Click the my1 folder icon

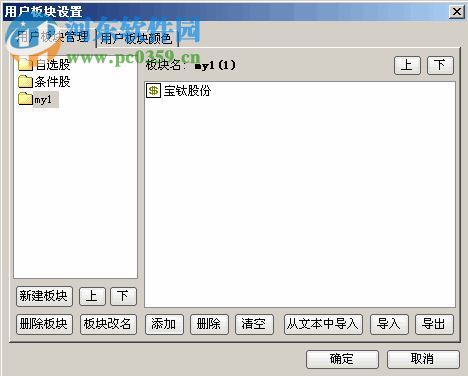tap(25, 99)
